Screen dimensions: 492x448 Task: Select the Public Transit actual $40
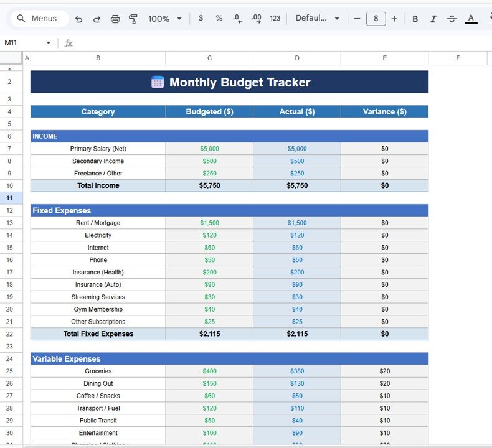(x=297, y=421)
